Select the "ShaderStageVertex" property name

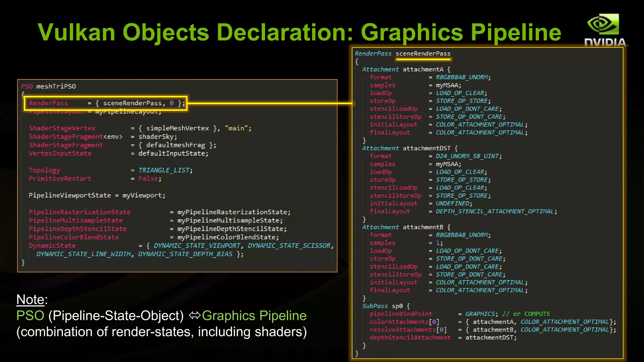point(62,128)
